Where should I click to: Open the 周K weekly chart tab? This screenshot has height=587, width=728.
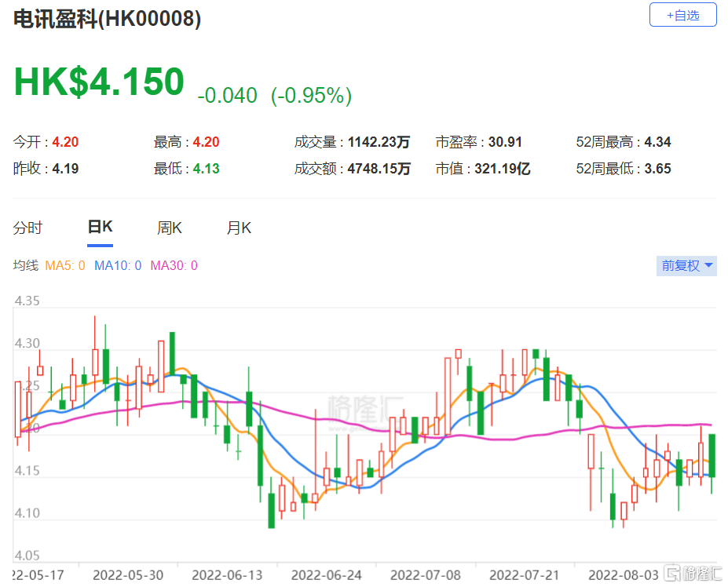169,228
